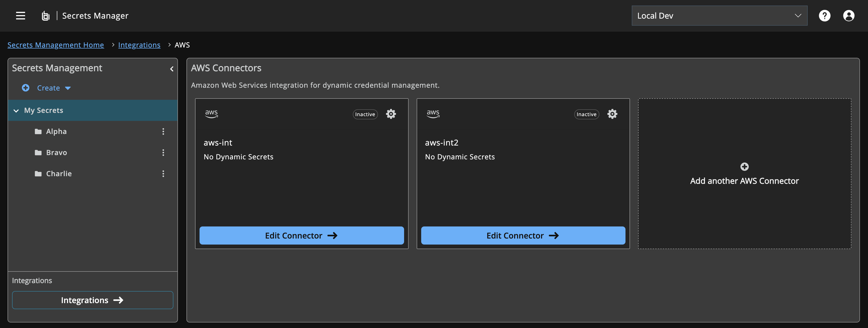Open settings gear on aws-int connector
Screen dimensions: 868x328
[x=391, y=114]
